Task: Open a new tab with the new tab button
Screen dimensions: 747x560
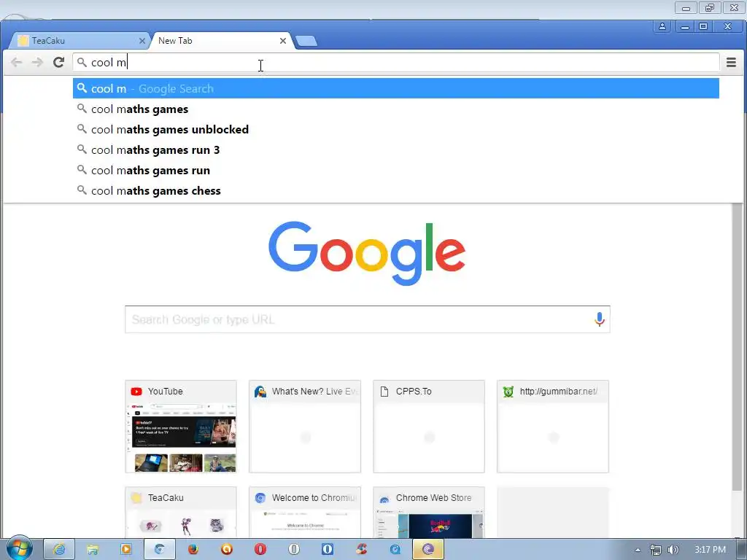Action: [x=306, y=42]
